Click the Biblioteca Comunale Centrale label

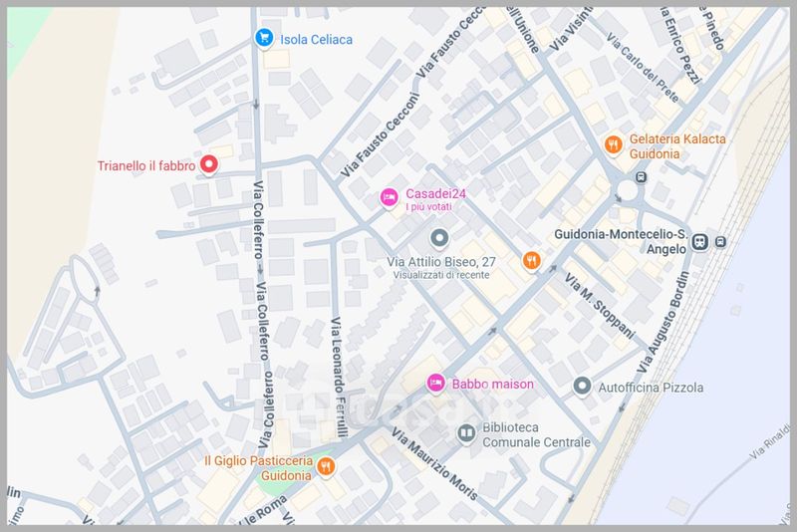[536, 435]
